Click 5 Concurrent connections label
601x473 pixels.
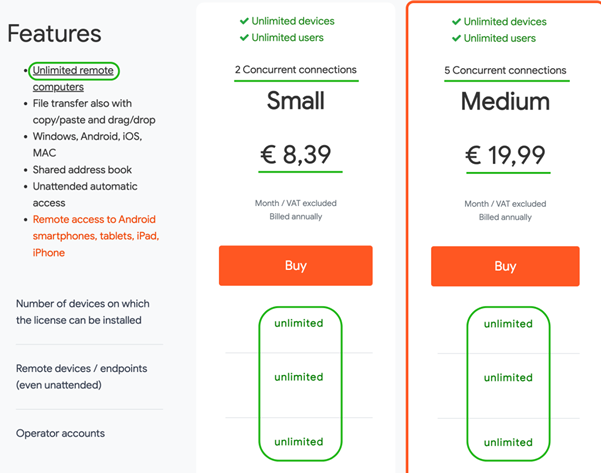505,71
